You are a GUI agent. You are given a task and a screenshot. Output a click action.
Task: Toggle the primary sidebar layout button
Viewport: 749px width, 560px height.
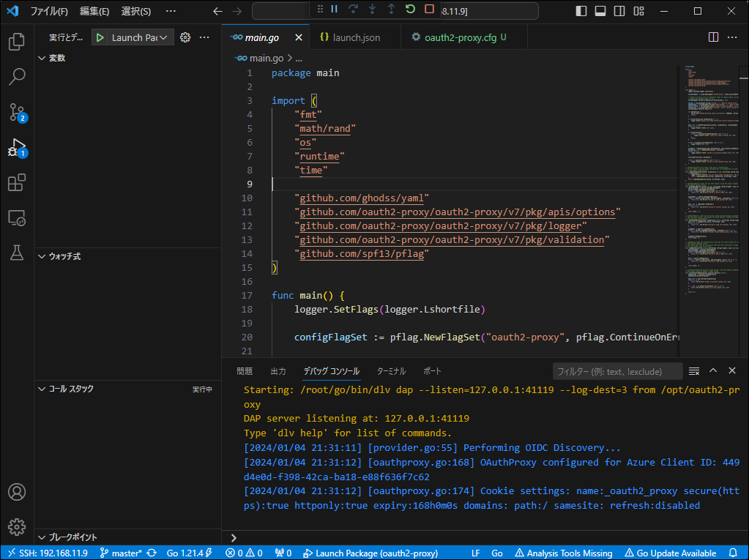581,11
